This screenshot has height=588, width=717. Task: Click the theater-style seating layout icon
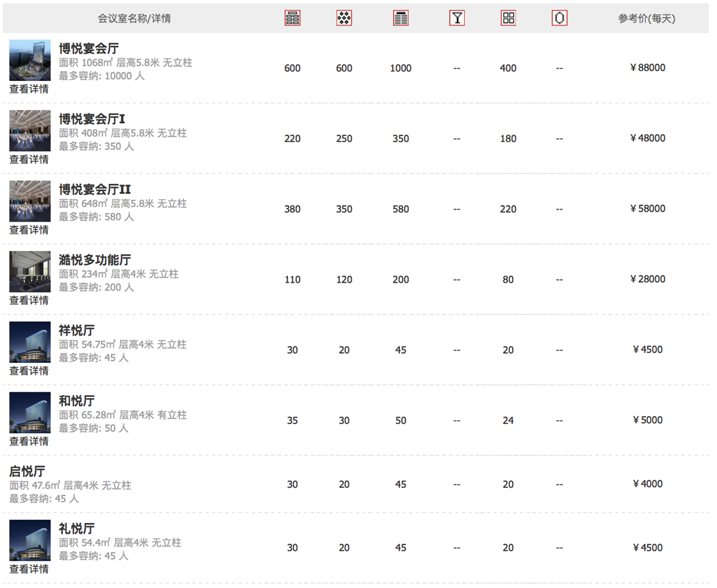tap(400, 19)
